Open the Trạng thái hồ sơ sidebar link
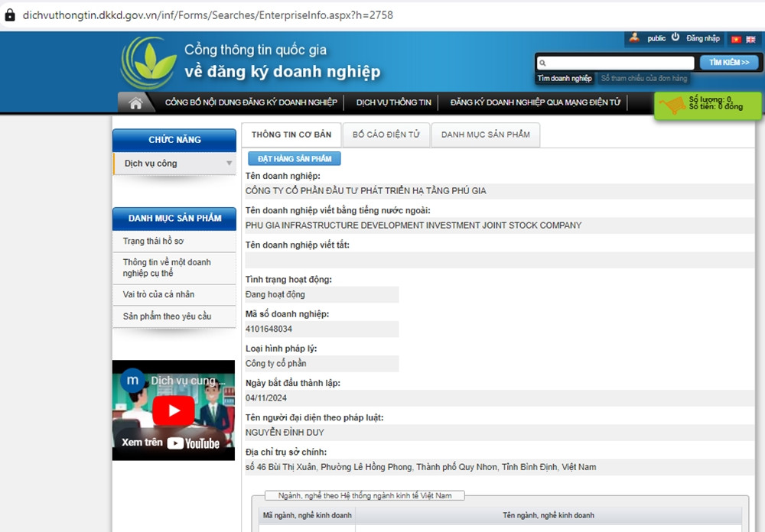This screenshot has width=765, height=532. [154, 242]
